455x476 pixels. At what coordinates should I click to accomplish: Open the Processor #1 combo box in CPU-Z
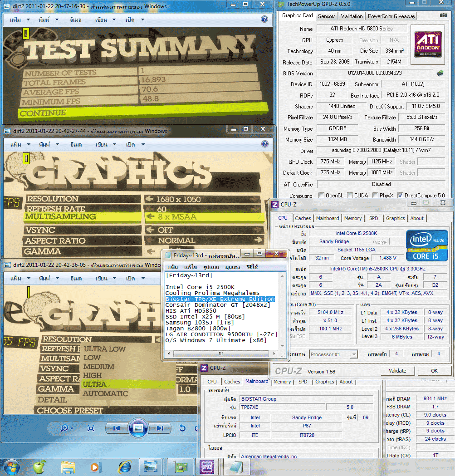click(333, 354)
